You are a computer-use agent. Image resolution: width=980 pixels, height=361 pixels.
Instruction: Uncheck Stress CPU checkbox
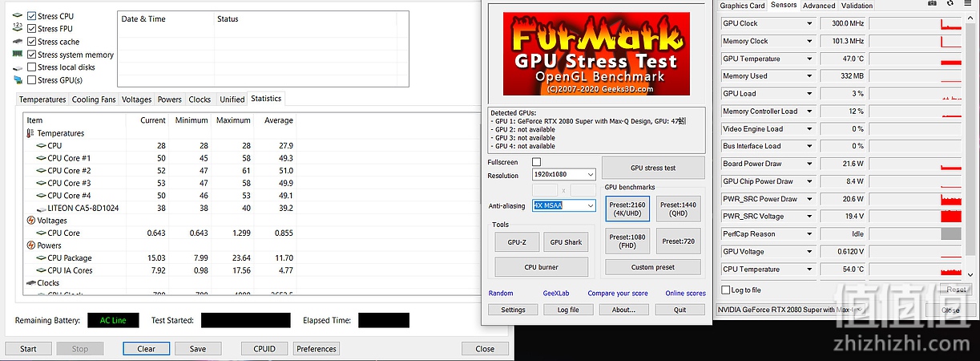31,16
